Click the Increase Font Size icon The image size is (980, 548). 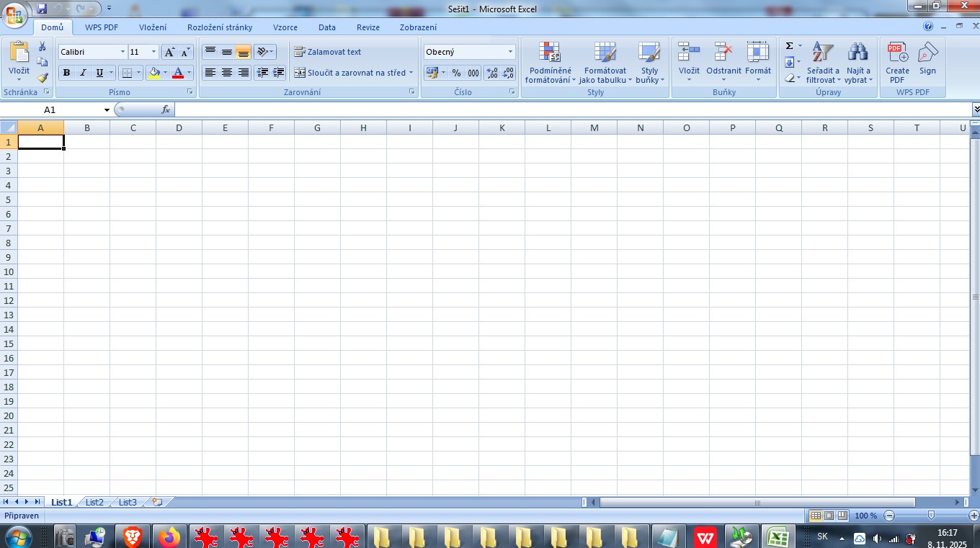pos(169,52)
